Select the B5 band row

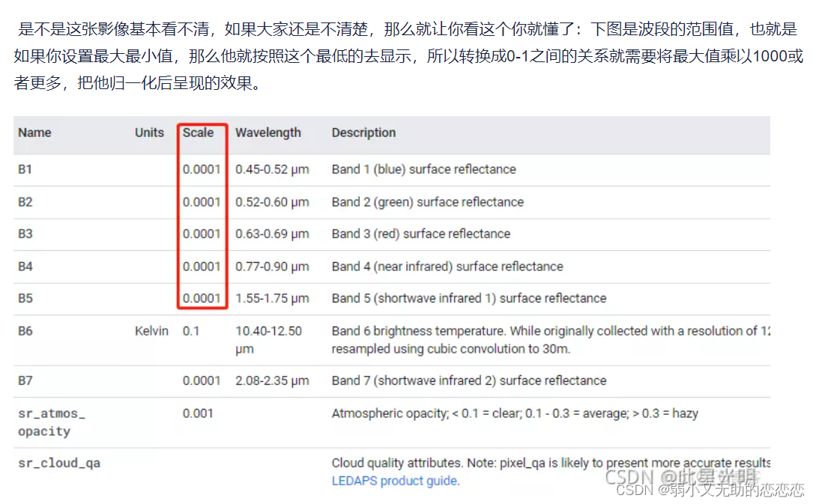(x=25, y=298)
